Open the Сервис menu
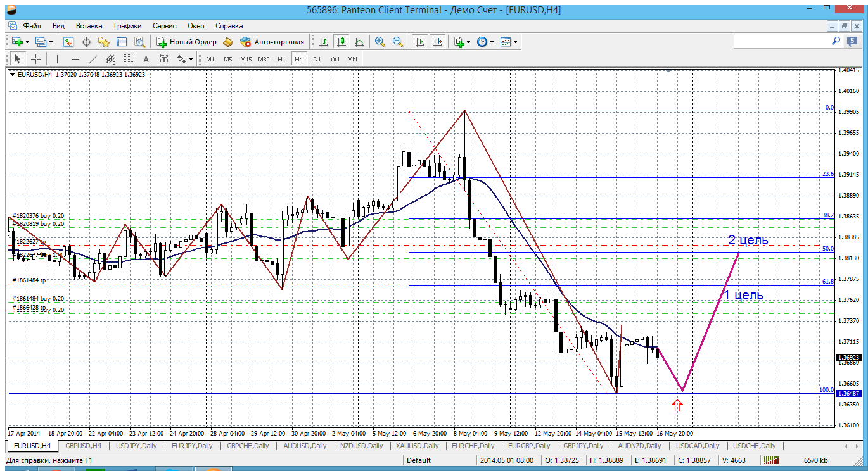Viewport: 868px width, 471px height. tap(164, 26)
